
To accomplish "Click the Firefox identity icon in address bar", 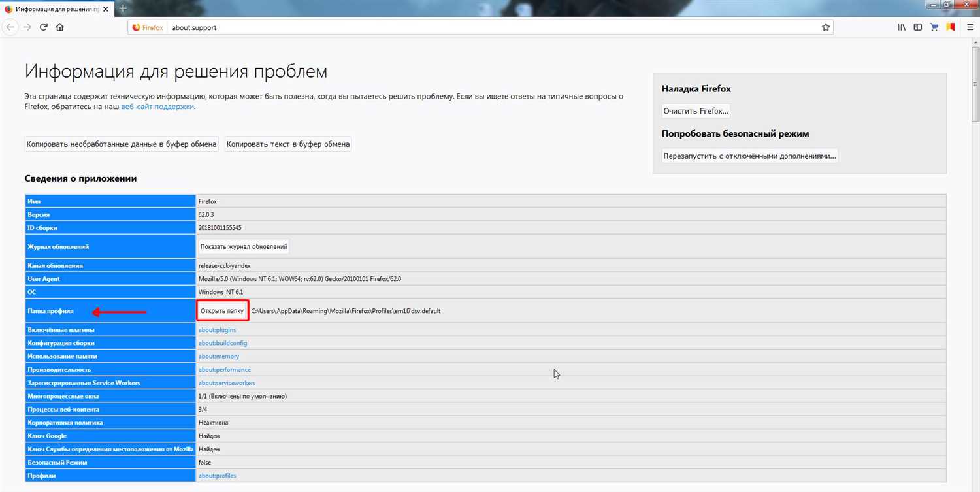I will [x=148, y=27].
